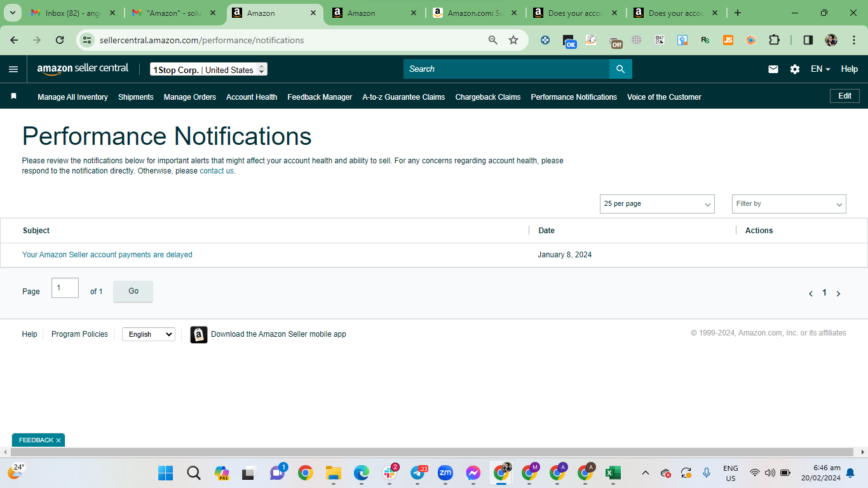Viewport: 868px width, 488px height.
Task: Open the Chrome extensions puzzle icon
Action: 774,40
